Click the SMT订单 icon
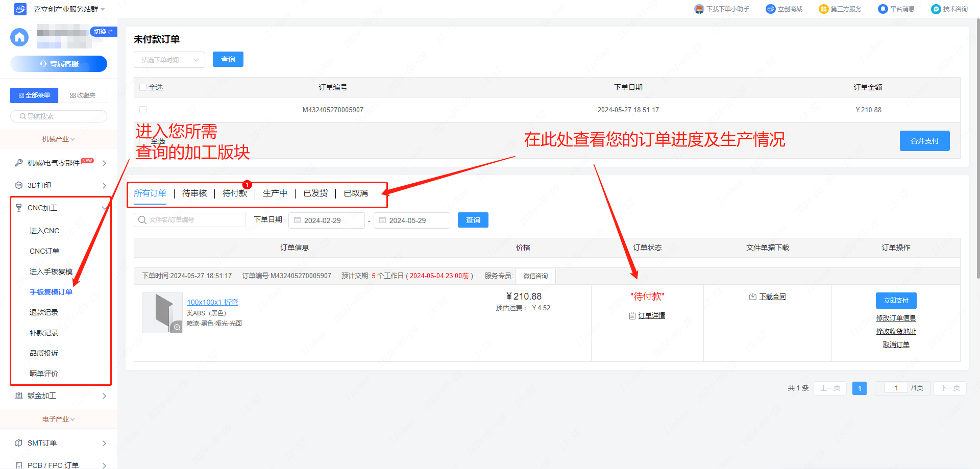Viewport: 980px width, 469px height. tap(19, 443)
